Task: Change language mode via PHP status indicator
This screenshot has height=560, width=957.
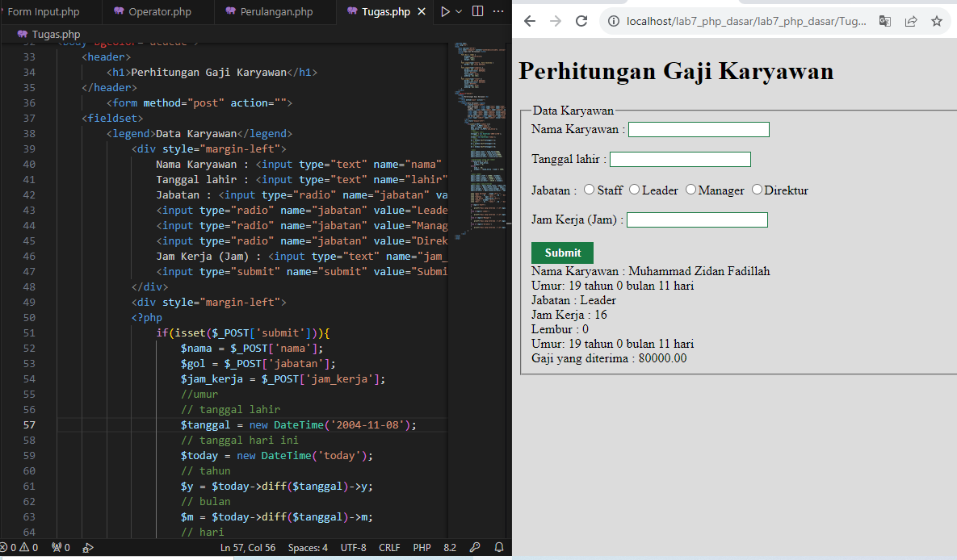Action: (x=422, y=547)
